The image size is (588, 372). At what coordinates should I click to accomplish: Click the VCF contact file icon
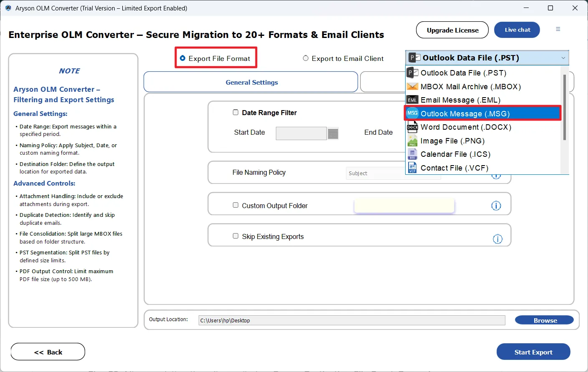pos(412,168)
